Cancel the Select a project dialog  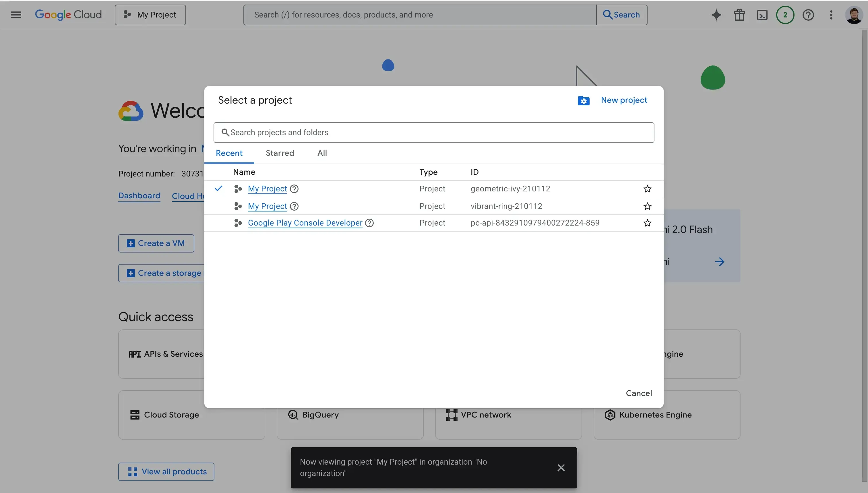(639, 393)
